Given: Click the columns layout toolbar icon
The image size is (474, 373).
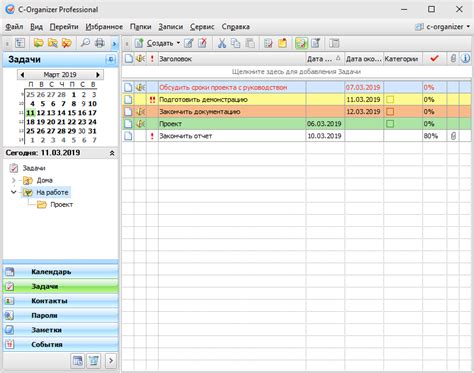Looking at the screenshot, I should pyautogui.click(x=334, y=43).
